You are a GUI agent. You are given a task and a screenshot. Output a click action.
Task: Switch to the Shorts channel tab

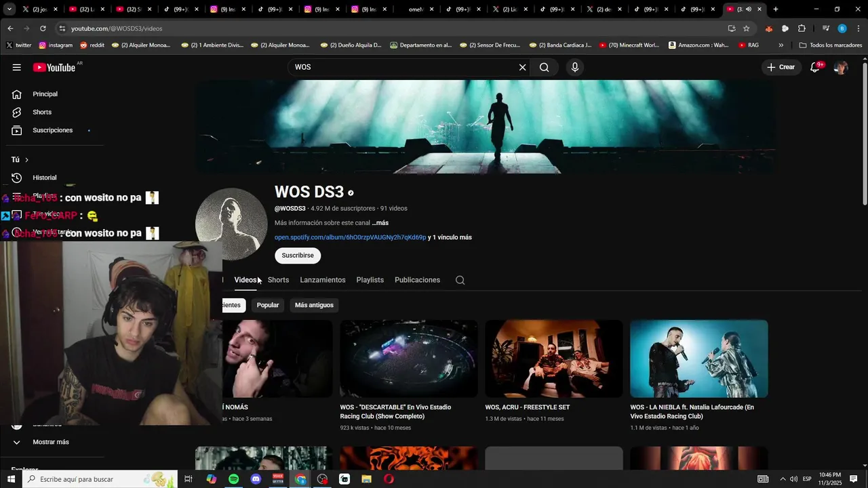(x=278, y=280)
